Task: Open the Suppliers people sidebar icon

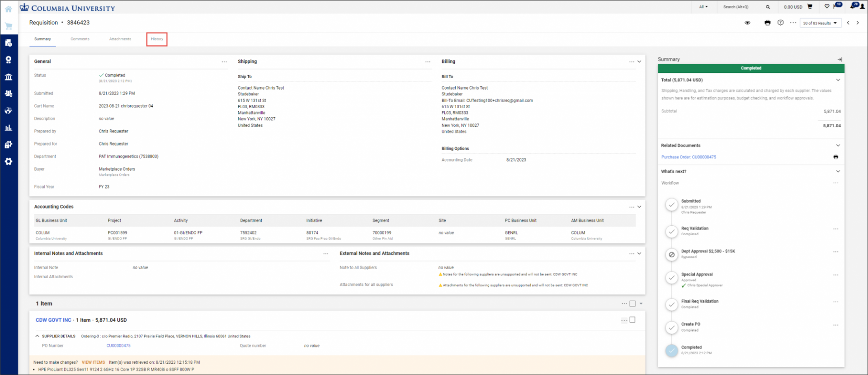Action: coord(8,94)
